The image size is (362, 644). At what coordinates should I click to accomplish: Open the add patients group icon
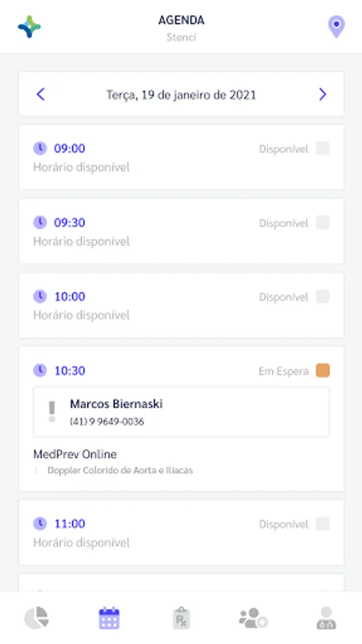click(x=253, y=618)
